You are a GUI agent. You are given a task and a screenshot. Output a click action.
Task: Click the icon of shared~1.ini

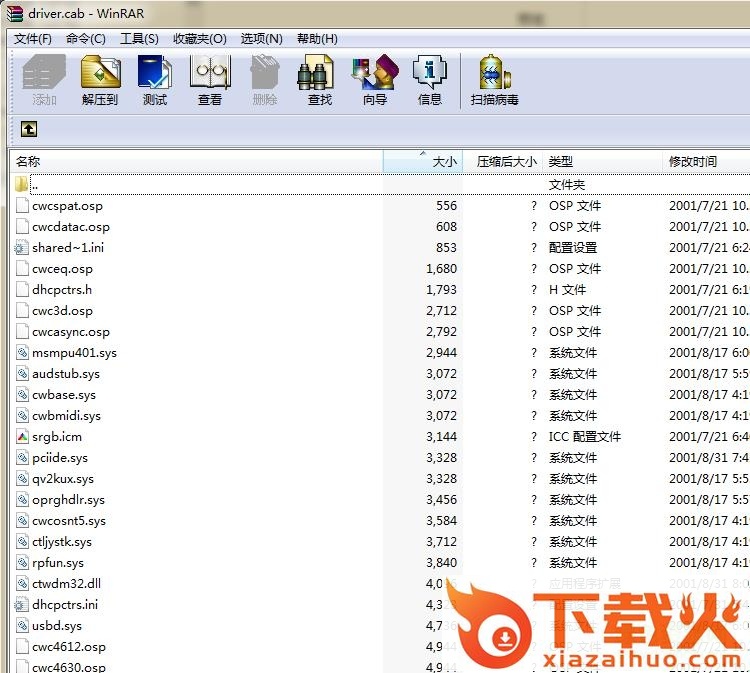[21, 248]
